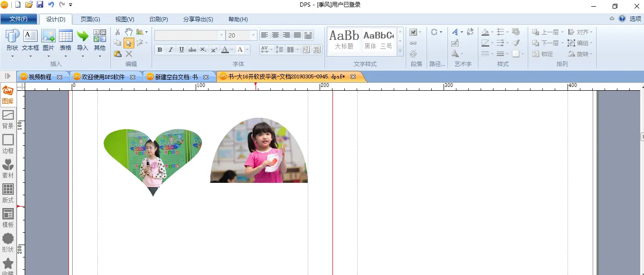The image size is (644, 275).
Task: Toggle italic text formatting
Action: pos(170,50)
